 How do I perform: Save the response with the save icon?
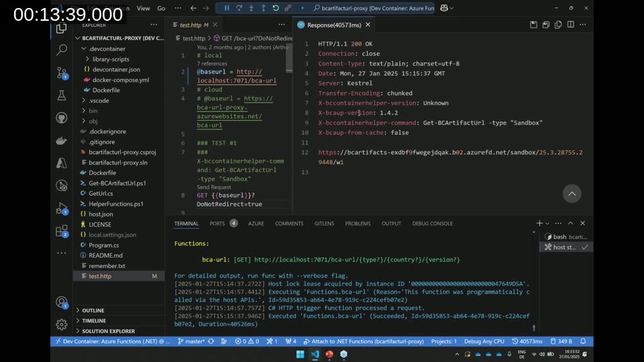pyautogui.click(x=533, y=25)
